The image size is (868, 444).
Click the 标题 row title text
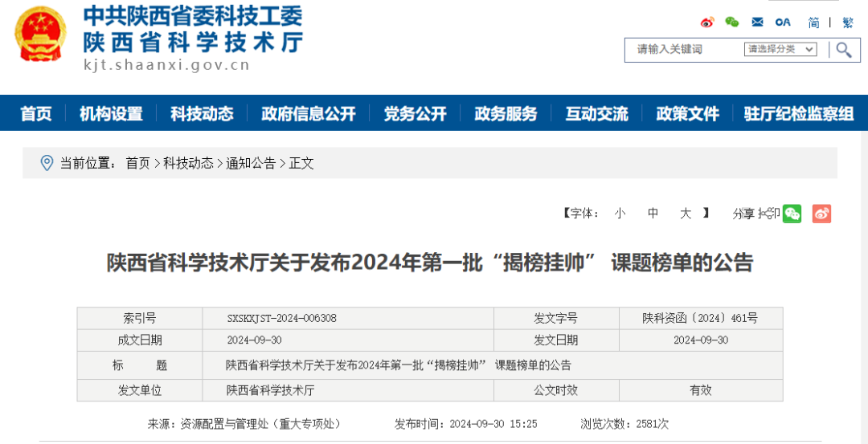398,365
